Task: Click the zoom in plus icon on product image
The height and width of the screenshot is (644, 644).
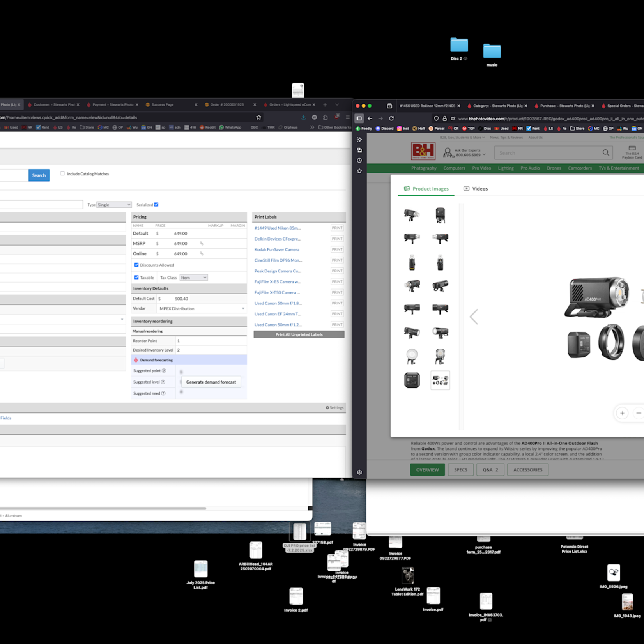Action: coord(622,413)
